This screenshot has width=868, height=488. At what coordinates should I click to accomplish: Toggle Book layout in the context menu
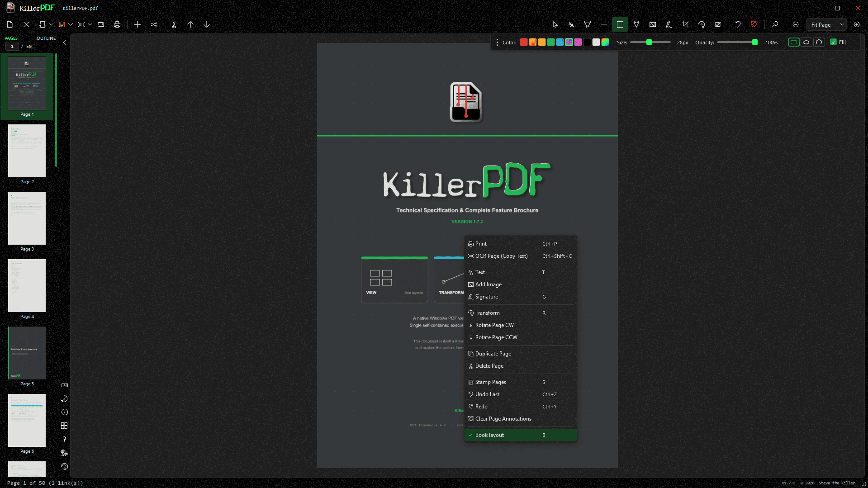521,435
